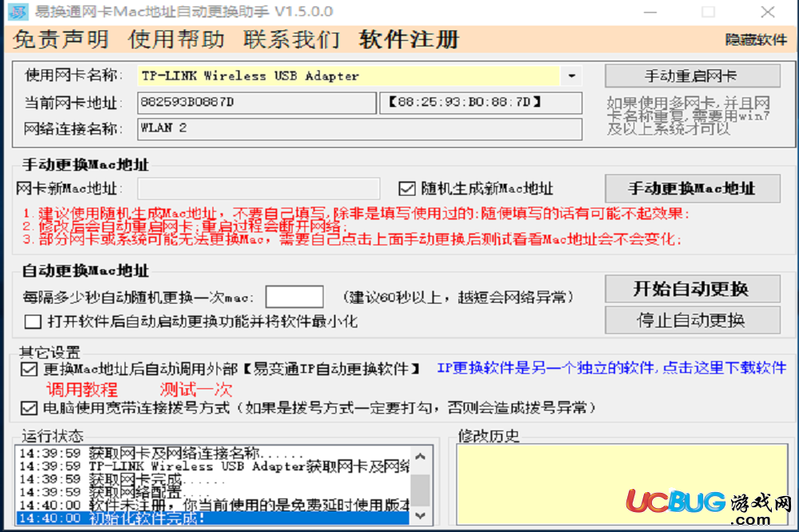Toggle 更换Mac地址后自动调用外部 checkbox
This screenshot has width=799, height=532.
click(x=29, y=369)
